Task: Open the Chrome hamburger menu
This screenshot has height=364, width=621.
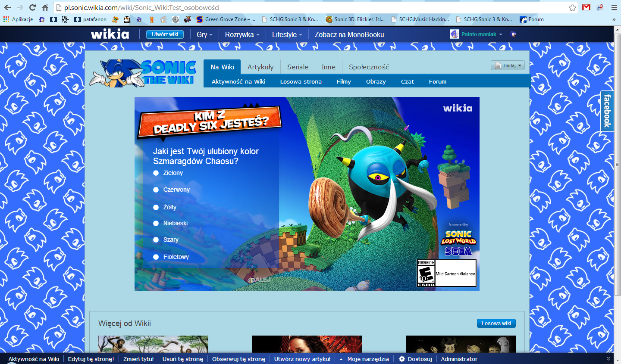Action: click(x=614, y=7)
